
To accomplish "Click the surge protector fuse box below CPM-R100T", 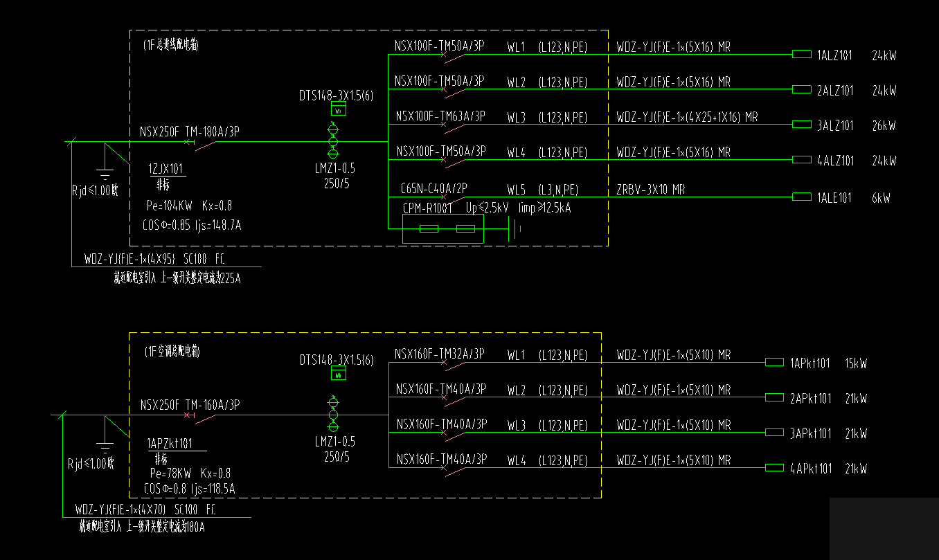I will tap(443, 229).
